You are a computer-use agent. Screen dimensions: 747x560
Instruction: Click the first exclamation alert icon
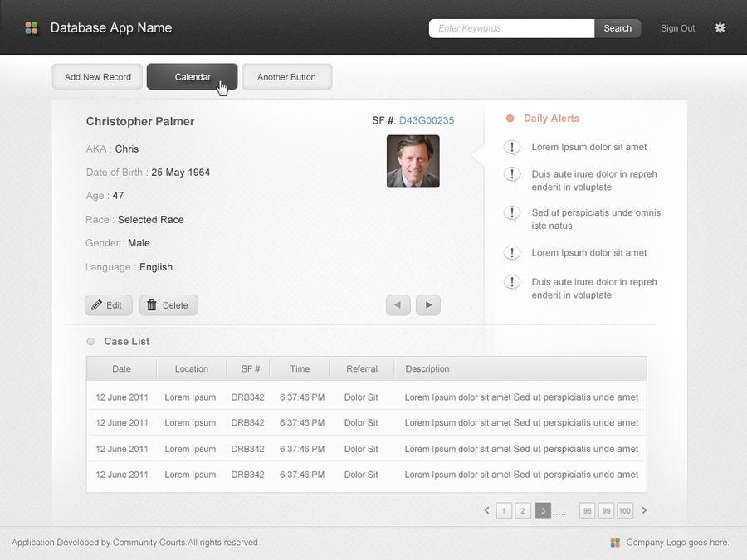(x=512, y=147)
